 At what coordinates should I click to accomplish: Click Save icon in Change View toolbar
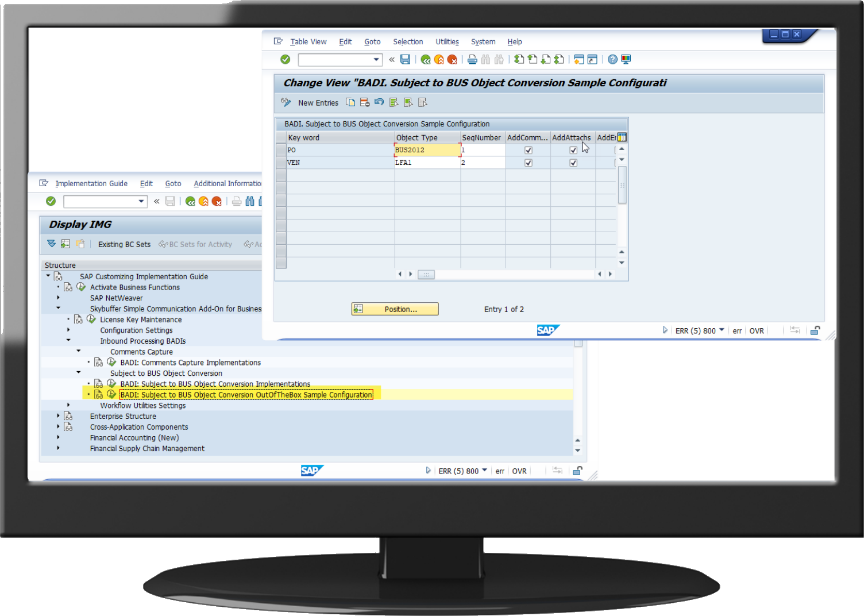[405, 59]
